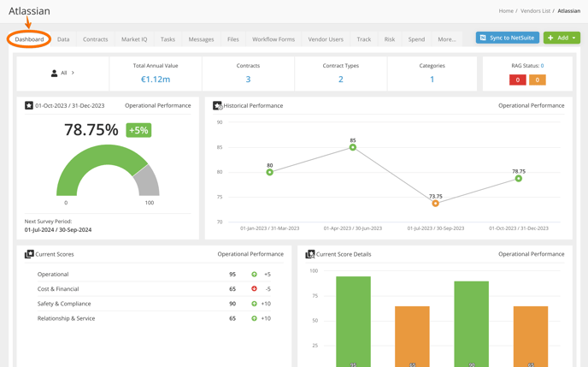This screenshot has height=367, width=588.
Task: Click the amber RAG status badge
Action: 538,80
